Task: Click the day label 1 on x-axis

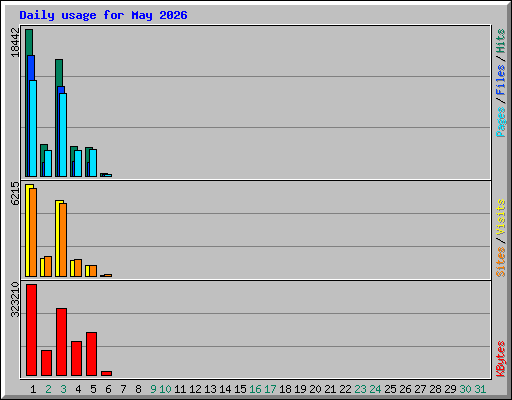Action: click(x=33, y=389)
